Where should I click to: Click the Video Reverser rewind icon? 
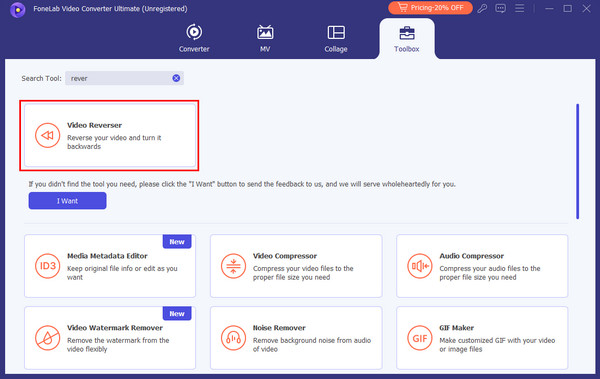[47, 135]
